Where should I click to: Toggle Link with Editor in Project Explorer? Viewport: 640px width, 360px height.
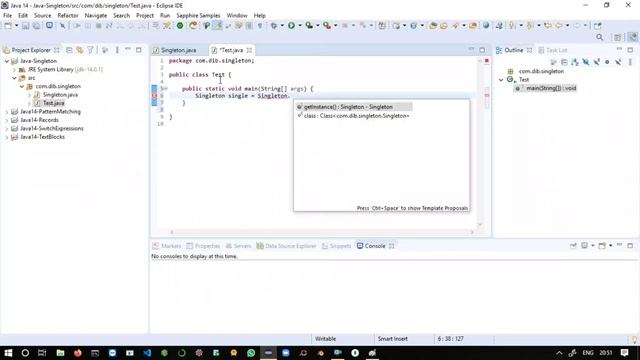click(x=80, y=50)
